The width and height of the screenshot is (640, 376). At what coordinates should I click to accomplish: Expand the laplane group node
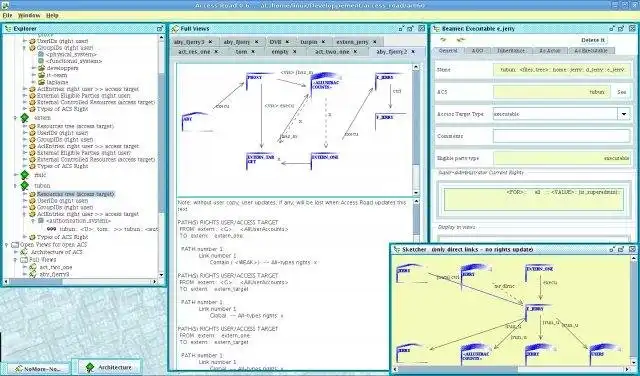click(x=34, y=82)
